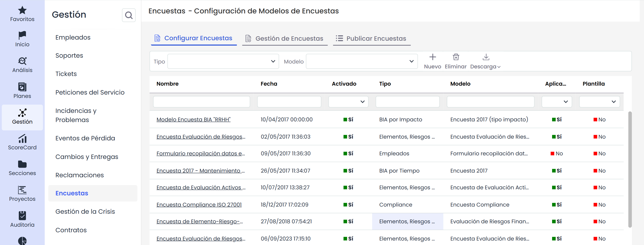Select the Gestión network icon
Viewport: 644px width, 245px height.
(22, 113)
